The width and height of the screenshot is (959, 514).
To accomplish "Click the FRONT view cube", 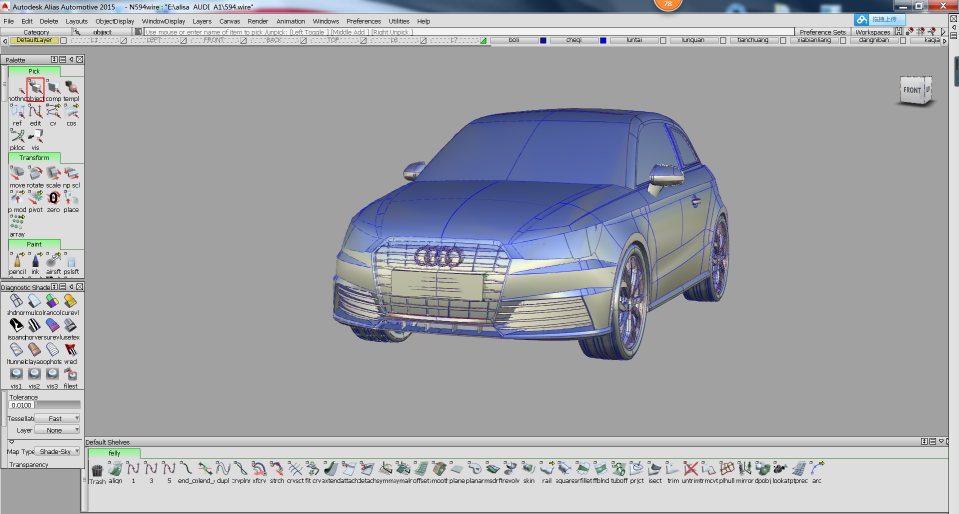I will click(914, 91).
